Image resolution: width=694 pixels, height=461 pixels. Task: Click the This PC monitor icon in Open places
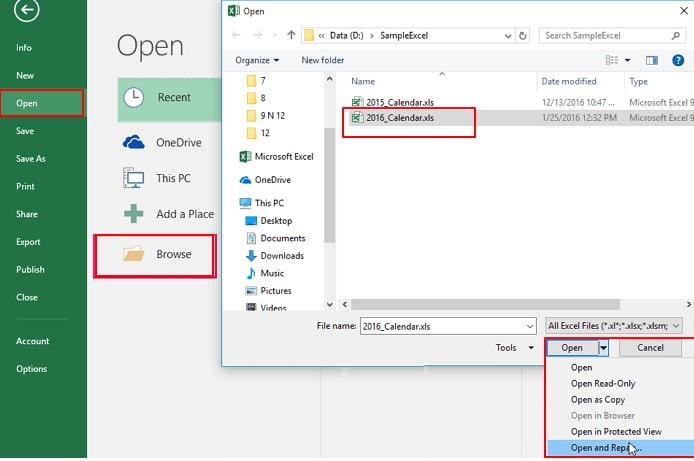coord(133,178)
